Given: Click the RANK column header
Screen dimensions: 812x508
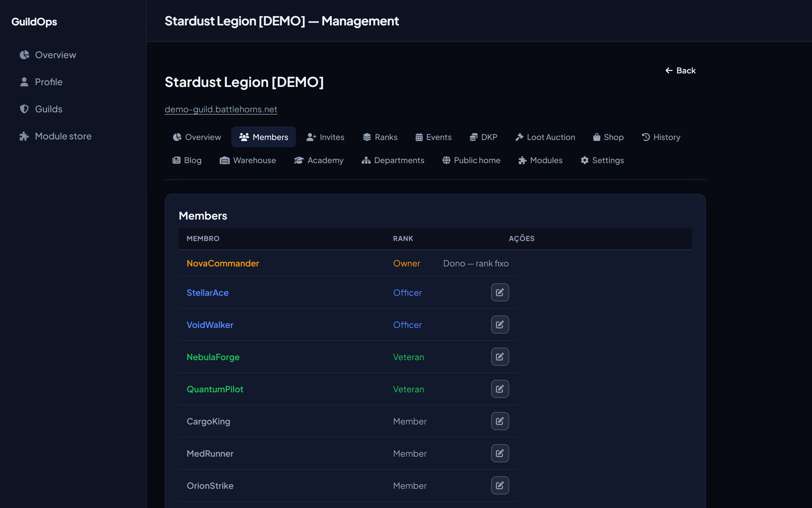Looking at the screenshot, I should pos(403,238).
